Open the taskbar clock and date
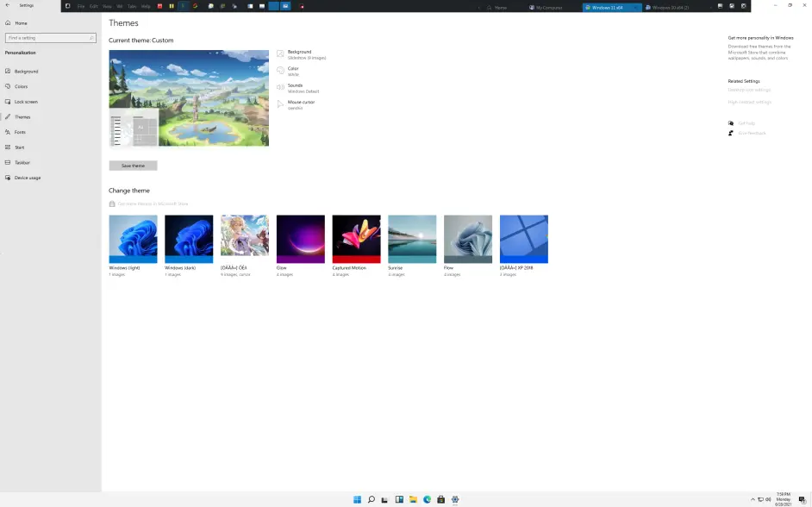 [x=783, y=499]
